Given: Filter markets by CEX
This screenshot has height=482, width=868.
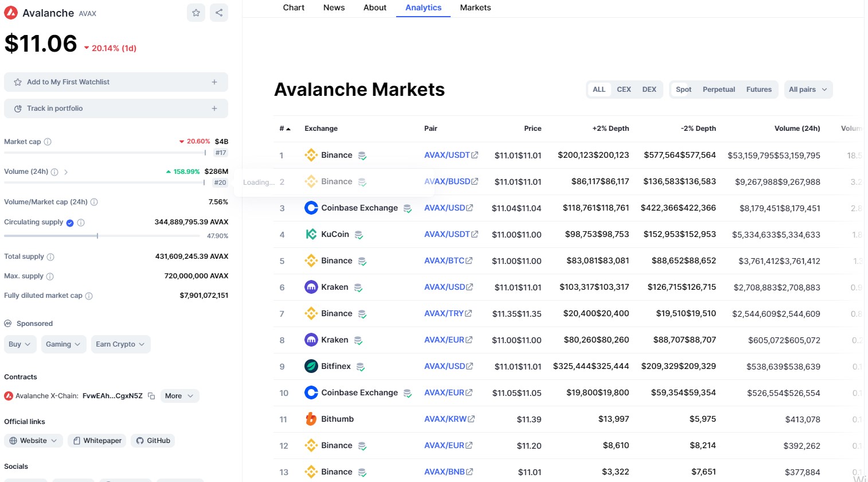Looking at the screenshot, I should (624, 90).
